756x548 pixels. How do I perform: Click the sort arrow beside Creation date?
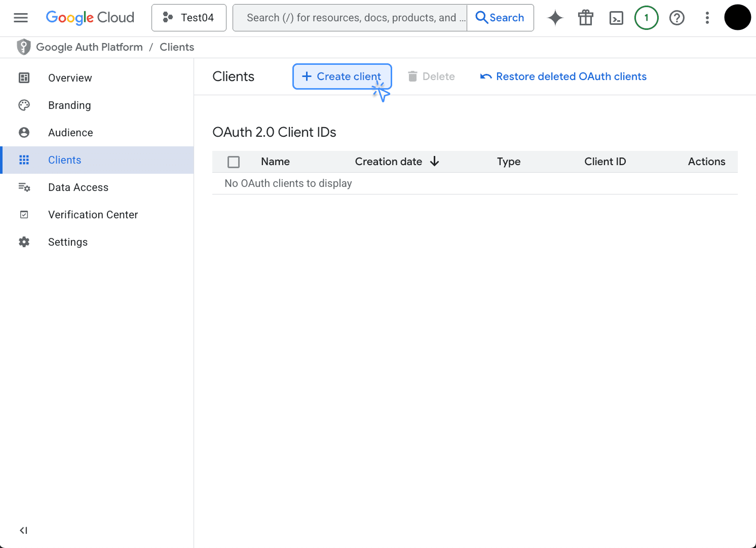pyautogui.click(x=434, y=161)
